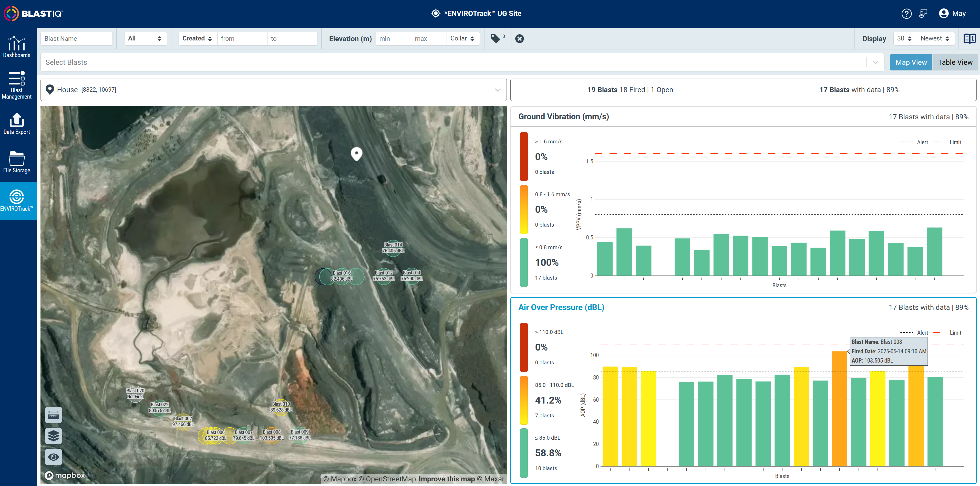The height and width of the screenshot is (486, 980).
Task: Click the OpenStreetMap attribution link
Action: tap(388, 479)
